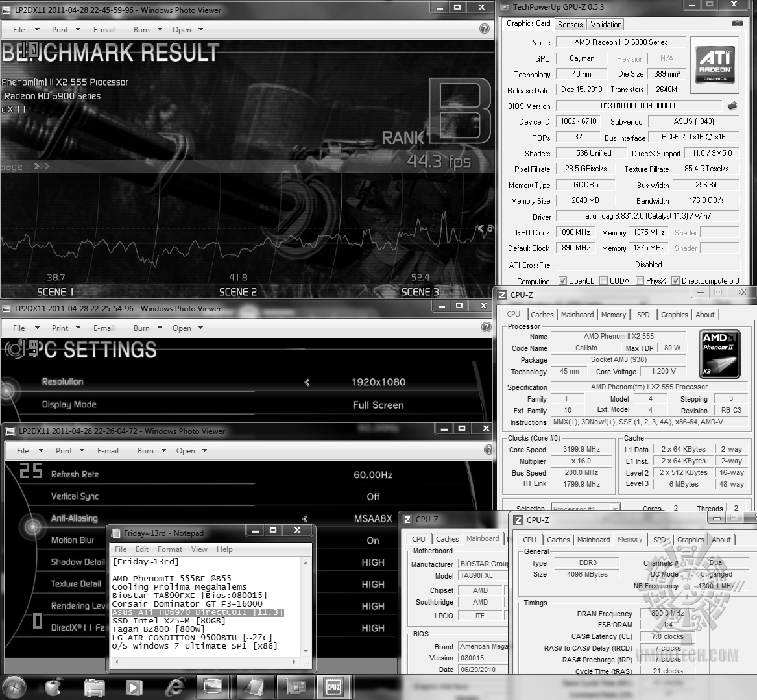Open Help menu in Notepad

[224, 549]
